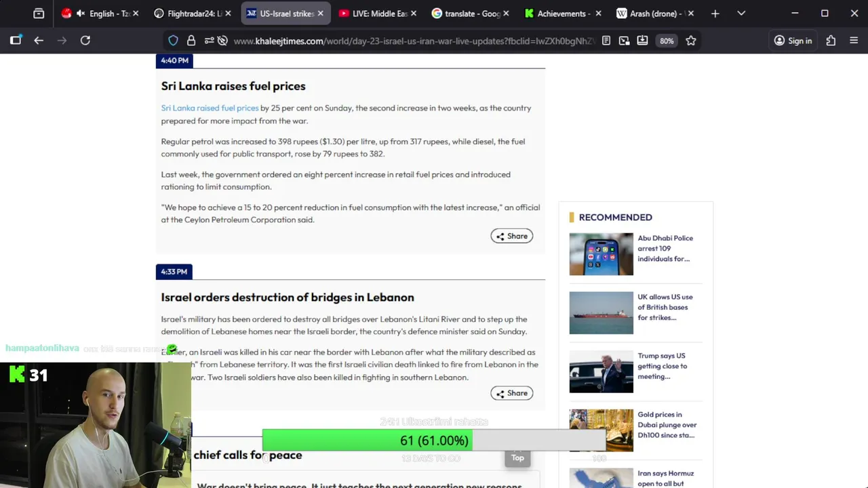Open the extensions puzzle icon

[831, 41]
